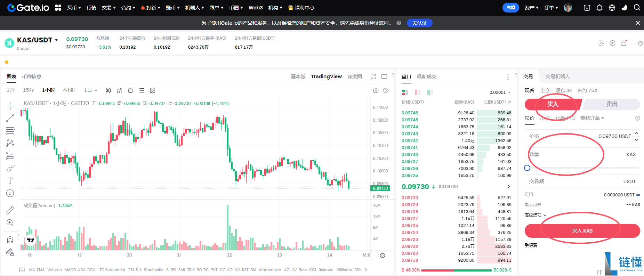Viewport: 644px width, 276px height.
Task: Switch to 交易机器人 tab
Action: point(558,76)
